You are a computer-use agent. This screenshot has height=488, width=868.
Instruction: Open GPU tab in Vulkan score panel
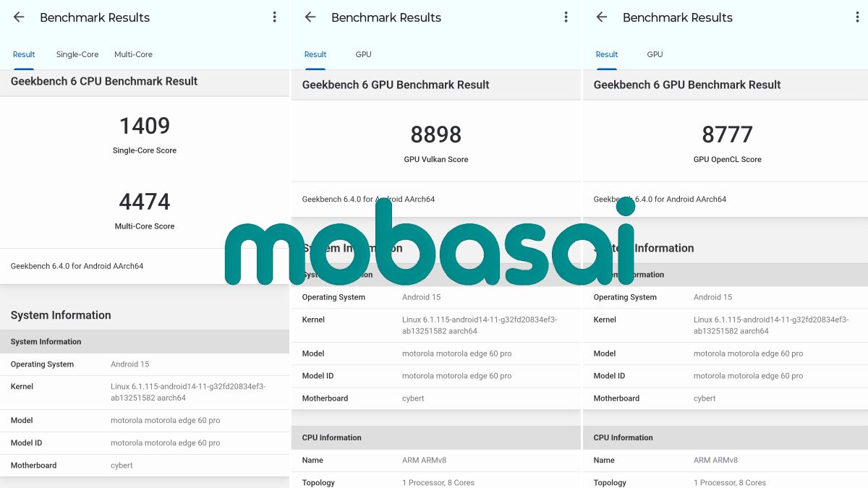click(x=363, y=54)
